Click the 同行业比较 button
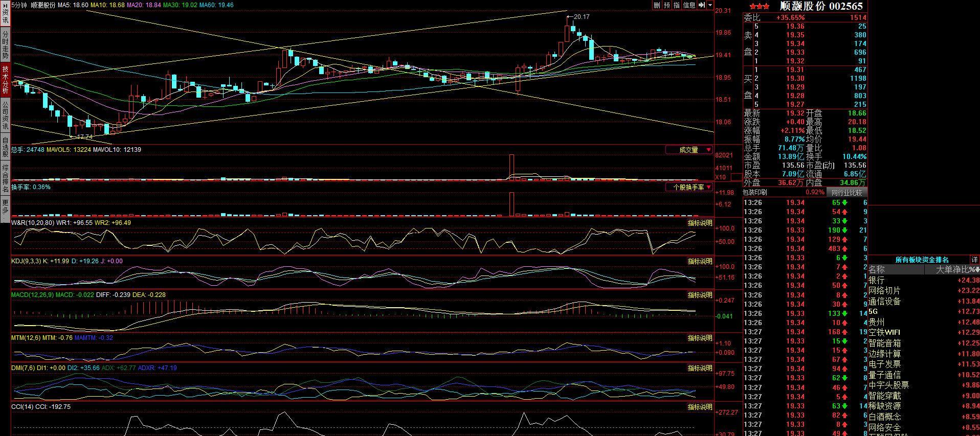This screenshot has height=436, width=980. tap(847, 193)
